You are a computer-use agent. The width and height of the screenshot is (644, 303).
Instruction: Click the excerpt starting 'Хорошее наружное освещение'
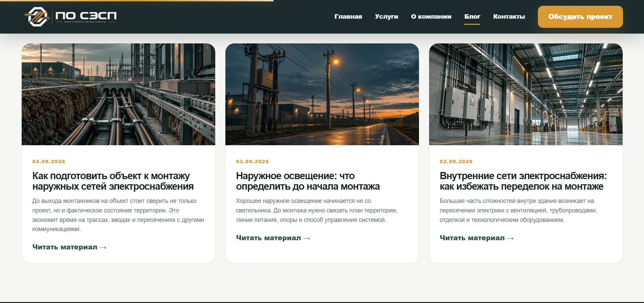point(317,210)
